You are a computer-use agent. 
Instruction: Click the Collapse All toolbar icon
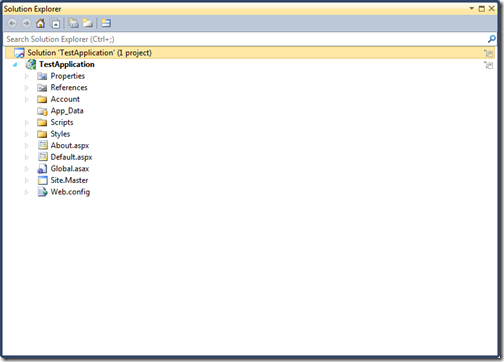[55, 23]
